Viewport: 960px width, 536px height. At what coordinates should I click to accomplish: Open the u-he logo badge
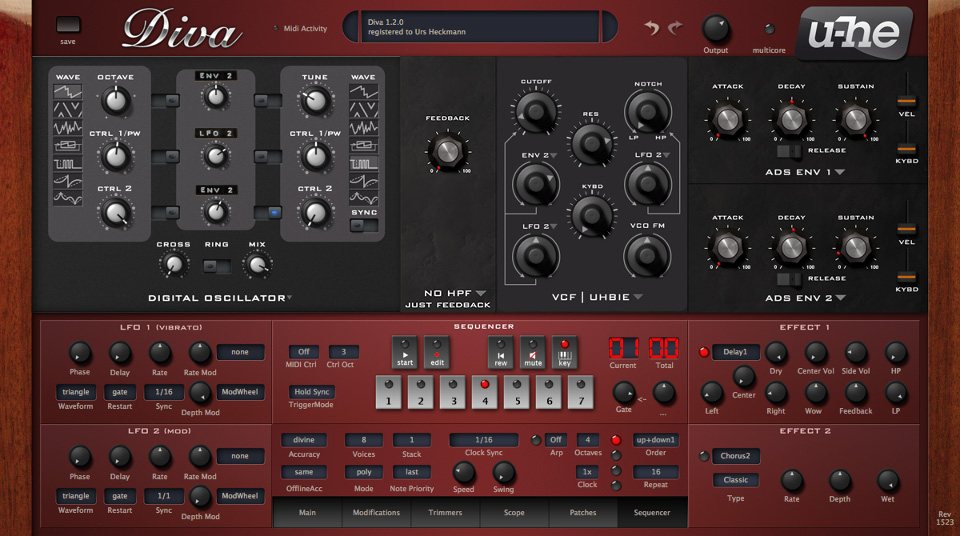pyautogui.click(x=855, y=32)
